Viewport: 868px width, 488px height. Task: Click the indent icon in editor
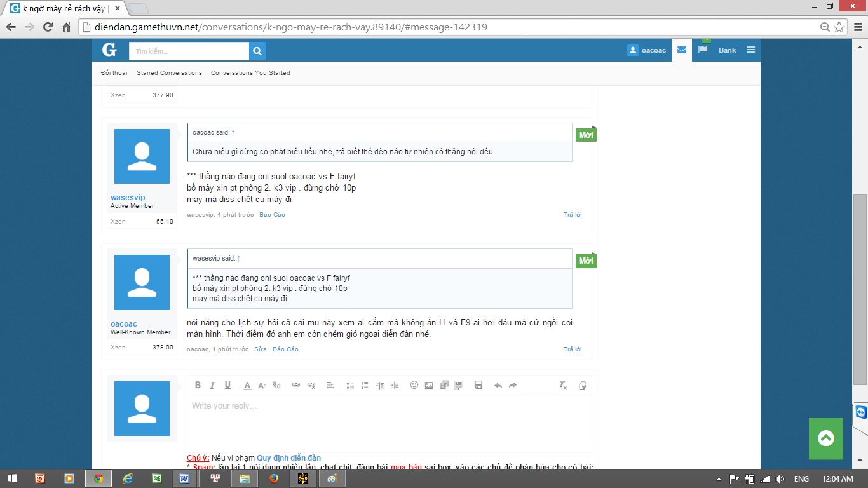[395, 385]
